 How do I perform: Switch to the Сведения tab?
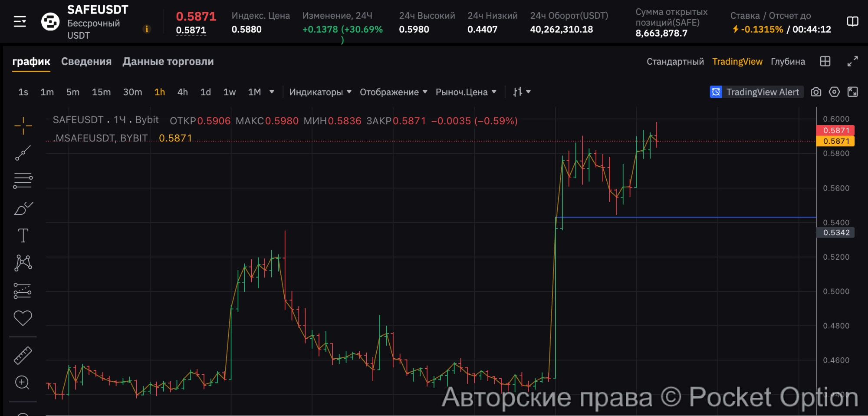(x=86, y=62)
